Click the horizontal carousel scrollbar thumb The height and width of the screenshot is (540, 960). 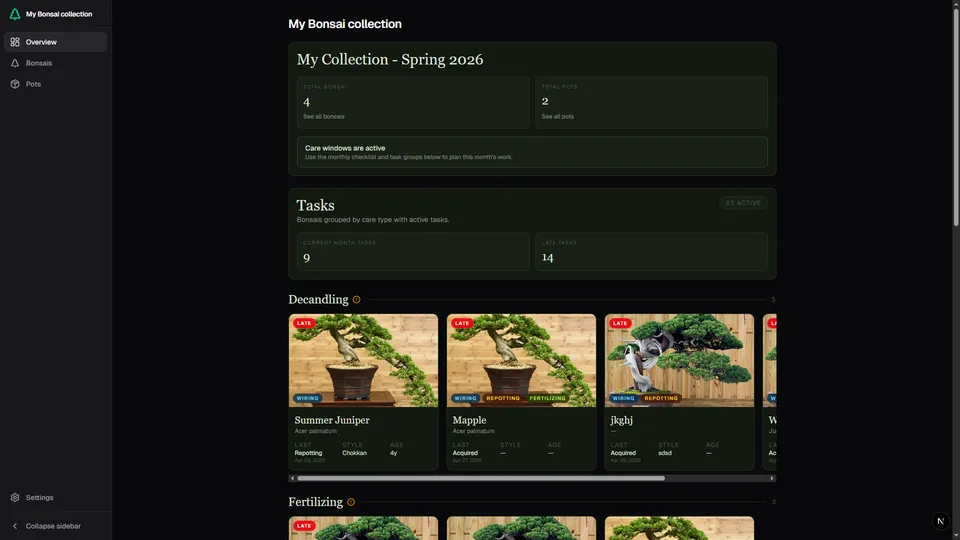pos(481,478)
